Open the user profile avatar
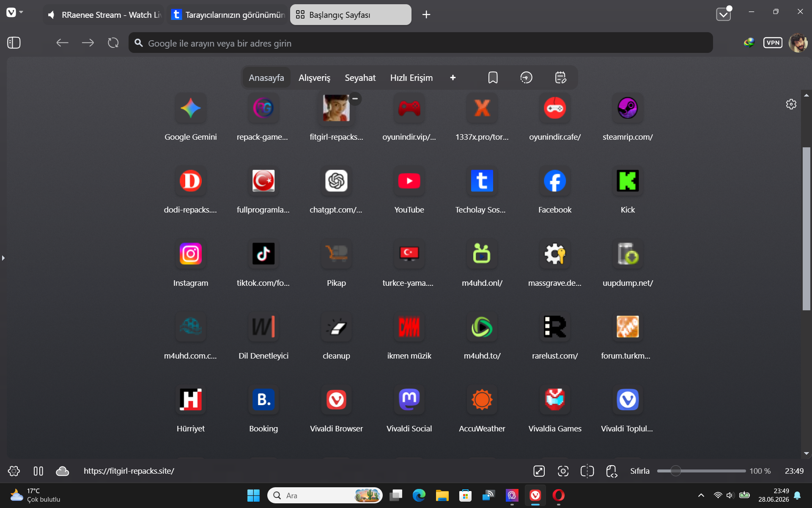 pyautogui.click(x=798, y=43)
